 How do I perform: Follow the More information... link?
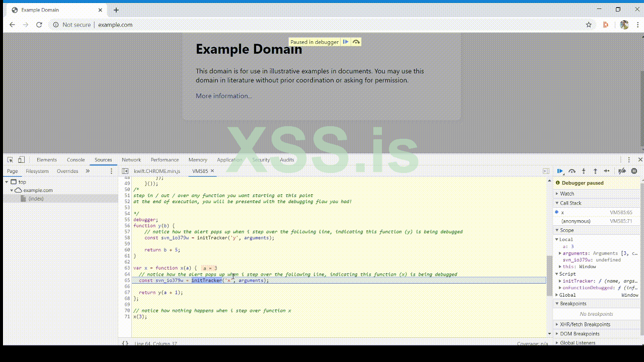click(224, 96)
